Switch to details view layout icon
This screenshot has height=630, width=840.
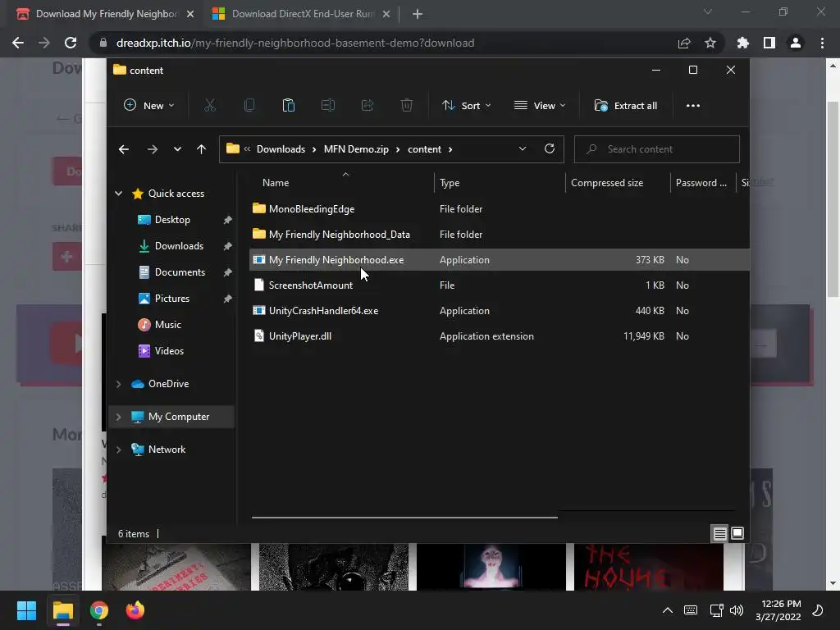point(719,533)
